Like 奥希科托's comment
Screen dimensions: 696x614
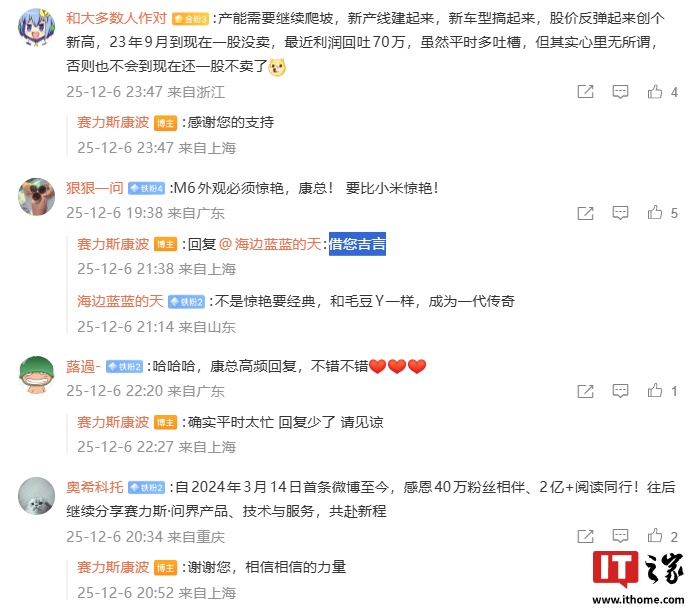655,536
